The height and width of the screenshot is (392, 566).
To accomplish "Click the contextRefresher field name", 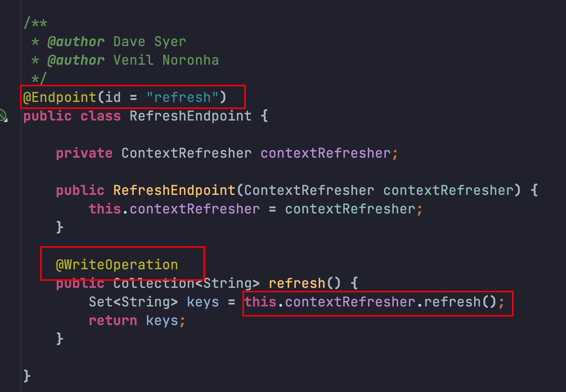I will coord(325,153).
